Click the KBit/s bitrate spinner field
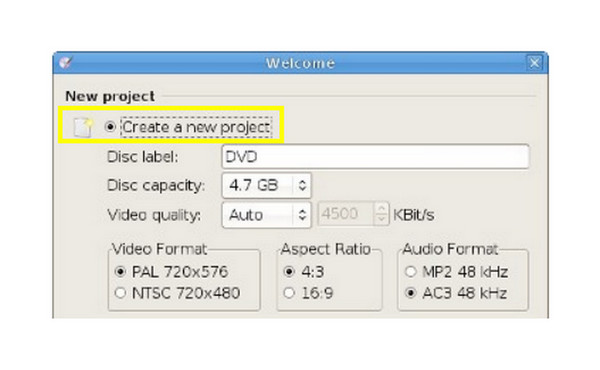 (x=353, y=214)
